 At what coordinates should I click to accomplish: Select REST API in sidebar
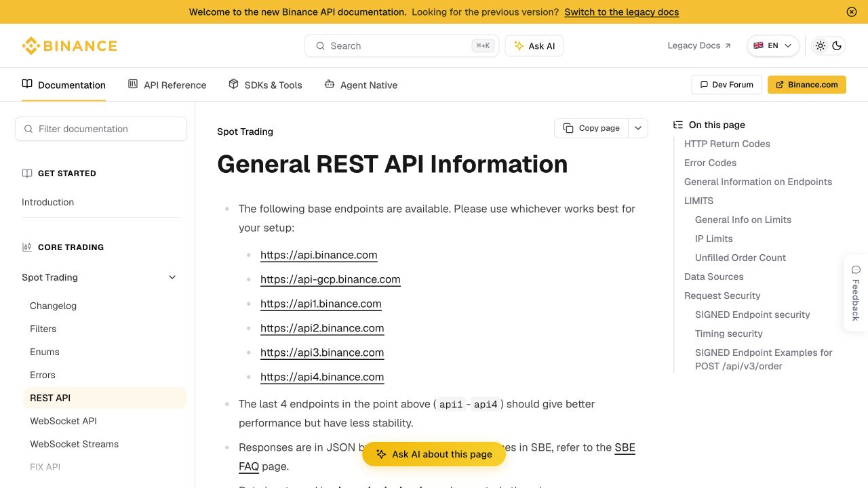pos(105,398)
